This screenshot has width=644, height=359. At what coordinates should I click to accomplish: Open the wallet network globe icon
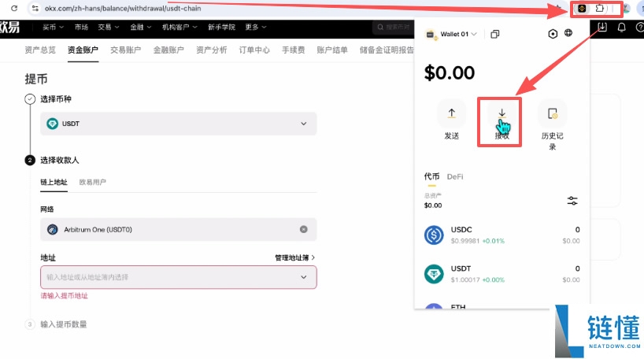pyautogui.click(x=568, y=33)
